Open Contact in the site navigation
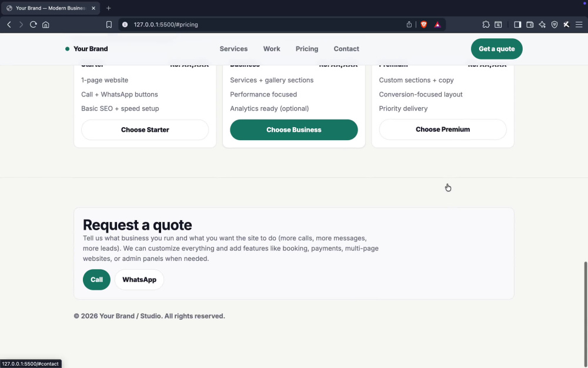The height and width of the screenshot is (368, 588). pos(346,49)
